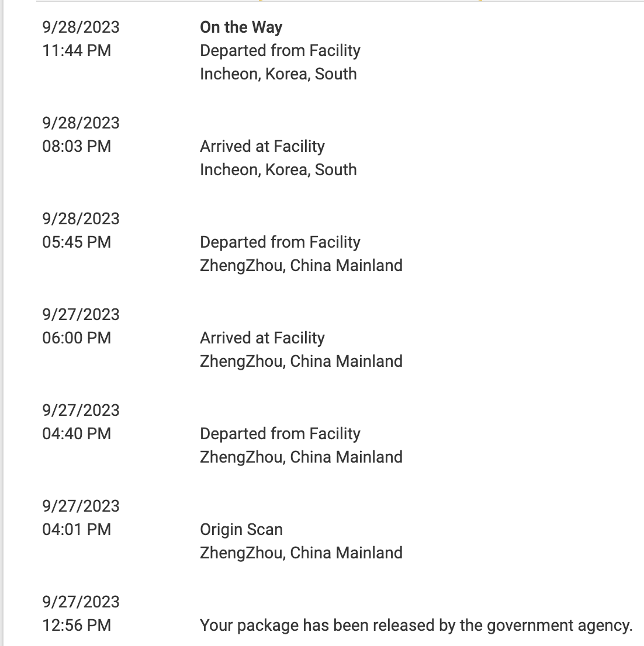Click "Incheon, Korea, South" on the 11:44 PM entry

point(278,74)
